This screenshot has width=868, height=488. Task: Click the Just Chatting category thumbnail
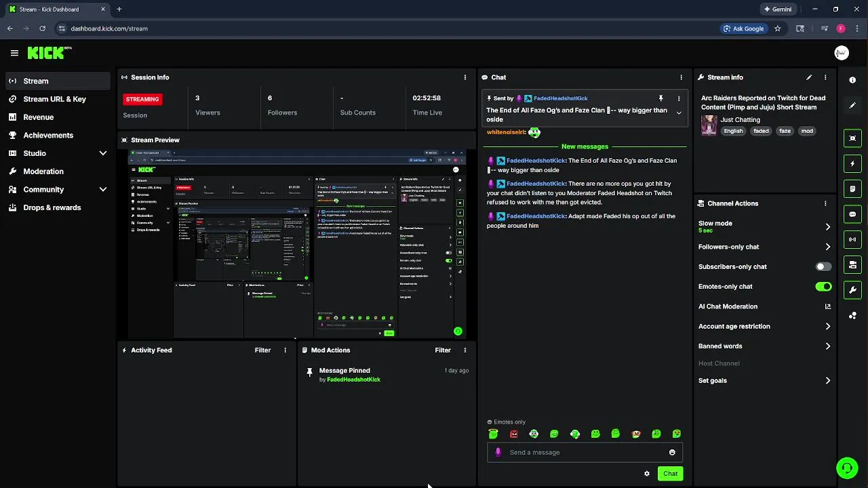pos(709,125)
